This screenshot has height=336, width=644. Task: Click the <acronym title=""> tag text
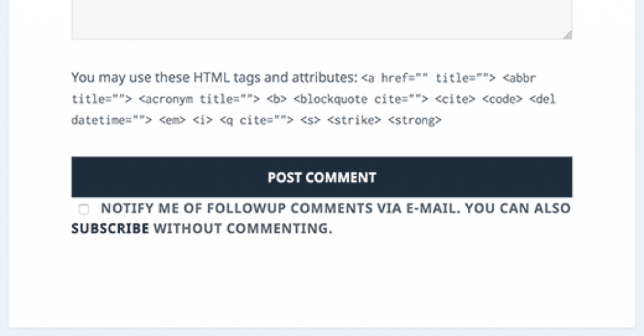(x=199, y=99)
